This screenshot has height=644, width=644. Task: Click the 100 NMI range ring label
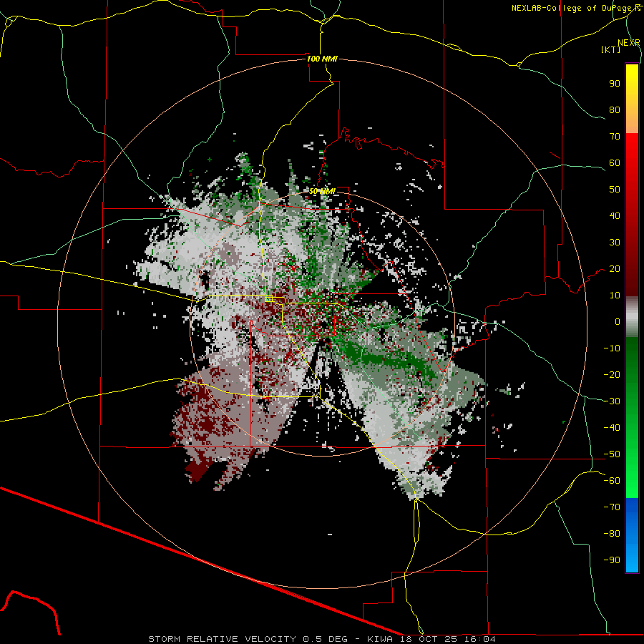(x=322, y=59)
